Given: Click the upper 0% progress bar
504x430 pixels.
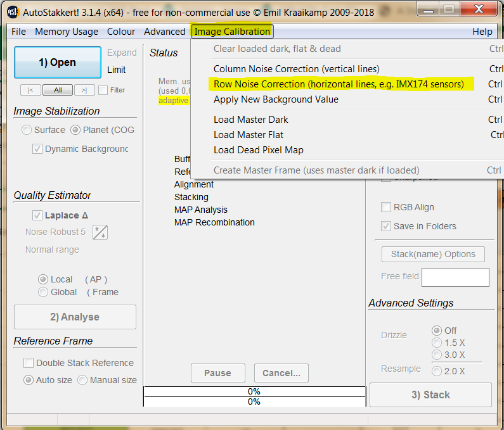Looking at the screenshot, I should point(255,392).
